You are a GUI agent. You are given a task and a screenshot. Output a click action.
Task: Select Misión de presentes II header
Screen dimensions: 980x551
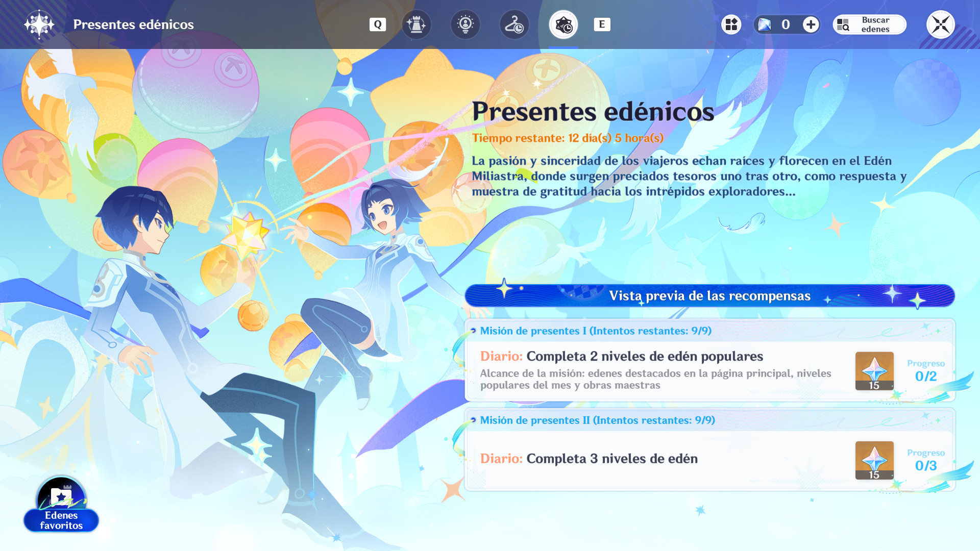click(598, 420)
